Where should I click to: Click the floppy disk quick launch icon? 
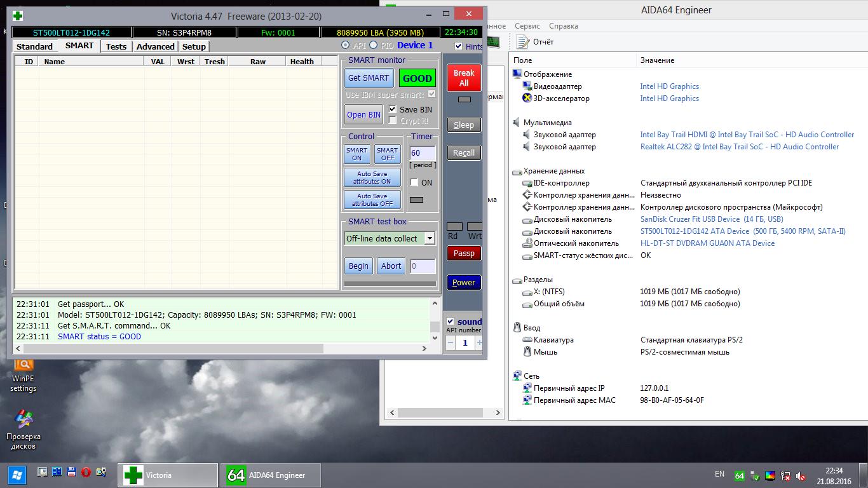(71, 473)
